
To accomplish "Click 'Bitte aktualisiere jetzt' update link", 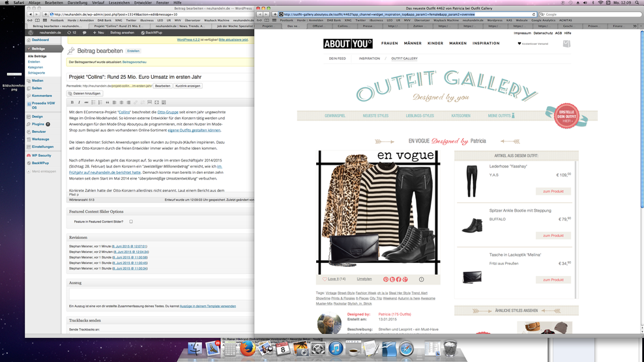I will 233,40.
